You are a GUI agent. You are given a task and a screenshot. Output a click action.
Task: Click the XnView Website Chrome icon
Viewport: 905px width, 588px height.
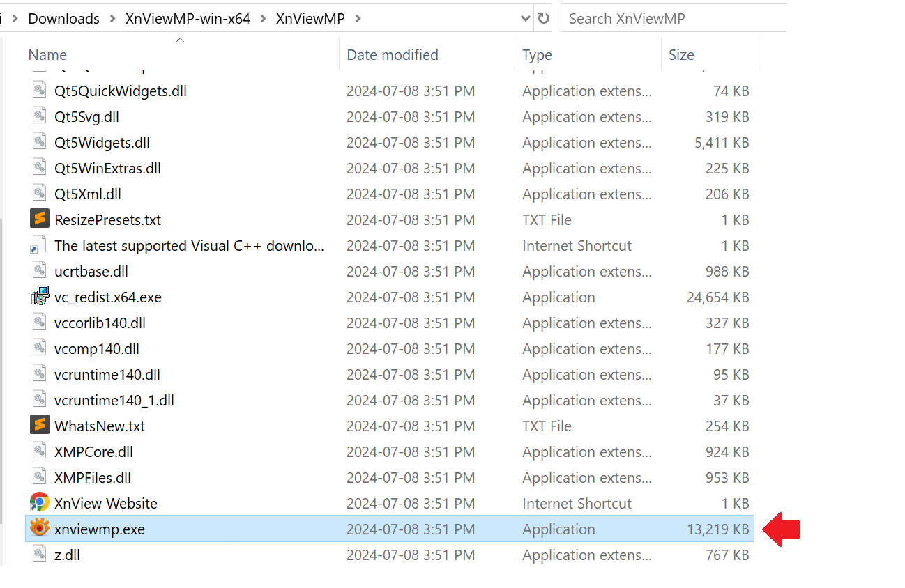[x=40, y=503]
